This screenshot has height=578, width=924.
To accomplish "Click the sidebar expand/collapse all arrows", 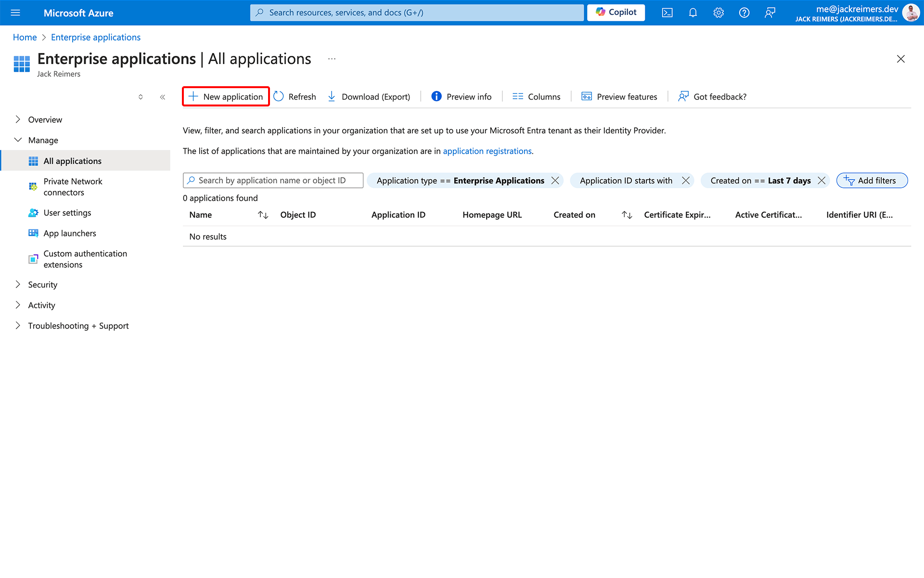I will tap(141, 97).
